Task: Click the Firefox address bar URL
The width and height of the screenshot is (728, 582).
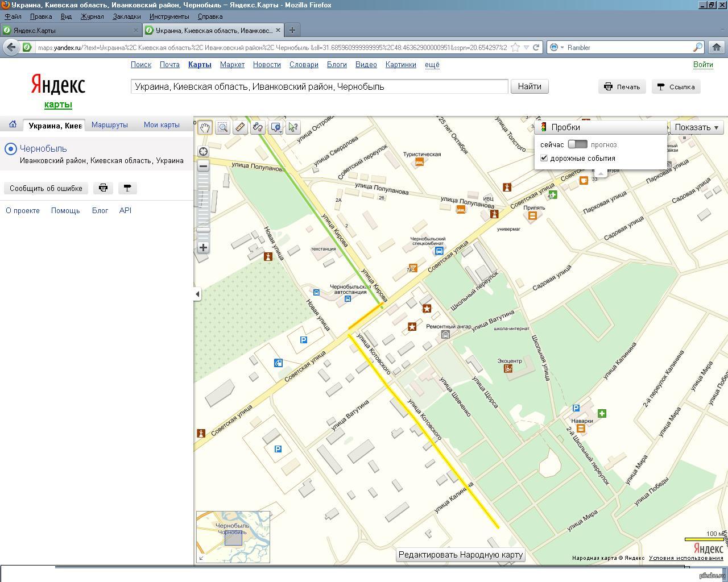Action: coord(272,48)
